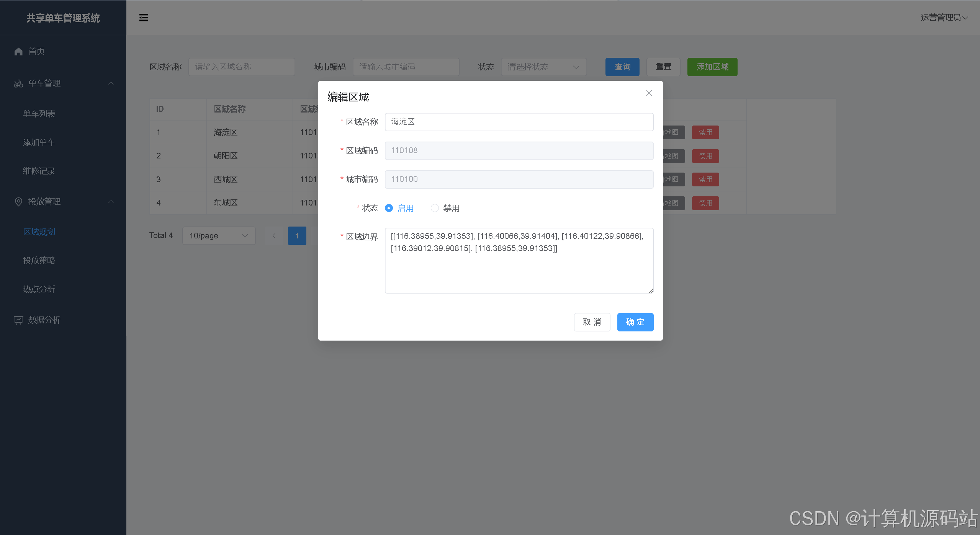Click the previous page arrow in pagination
Screen dimensions: 980x535
click(x=274, y=236)
